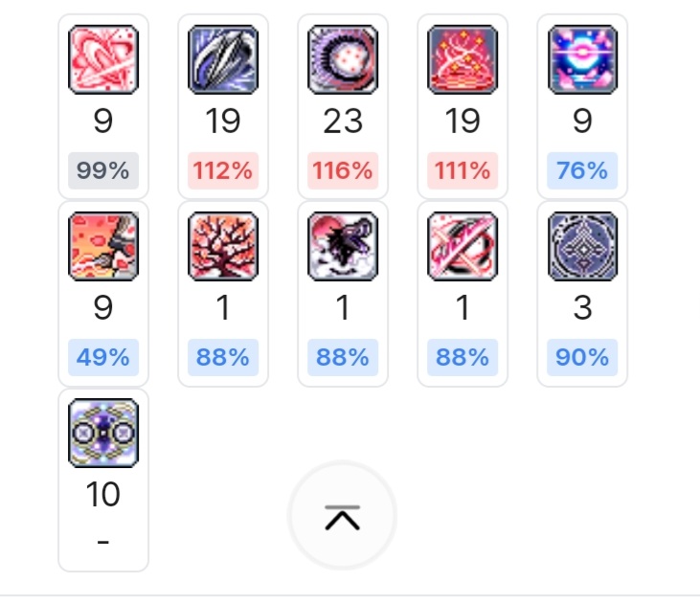Click the red heart swirl skill icon
The height and width of the screenshot is (604, 700).
tap(103, 59)
